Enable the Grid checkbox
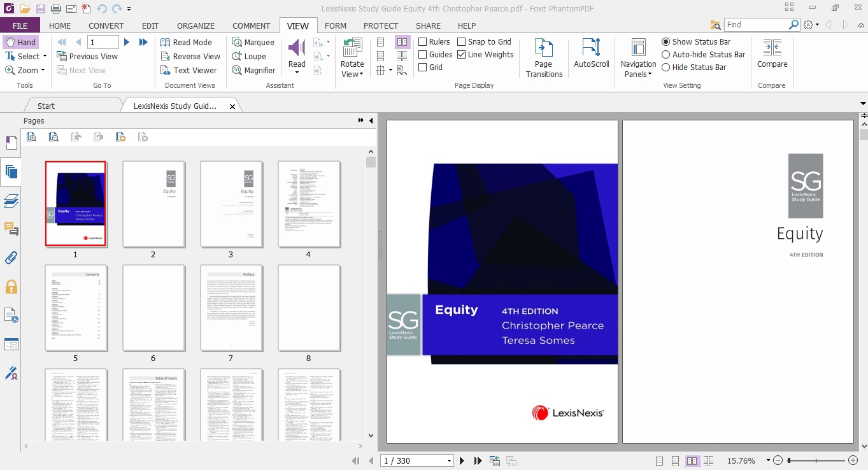 point(423,67)
